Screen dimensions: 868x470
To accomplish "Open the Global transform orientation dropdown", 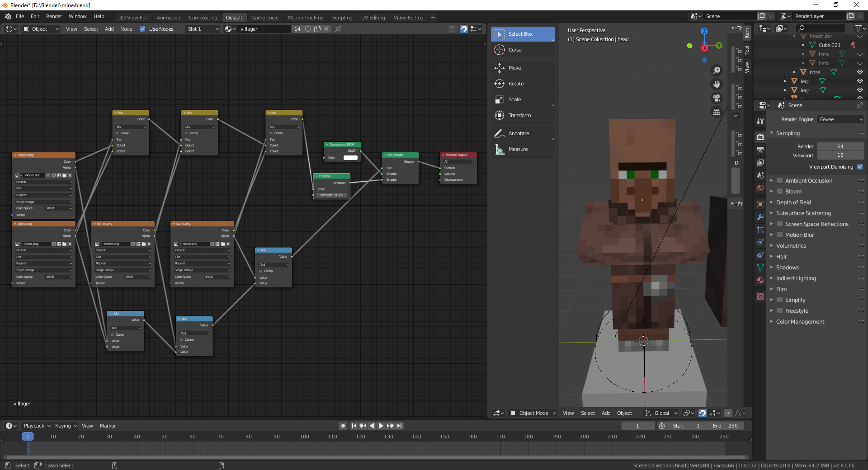I will coord(661,413).
